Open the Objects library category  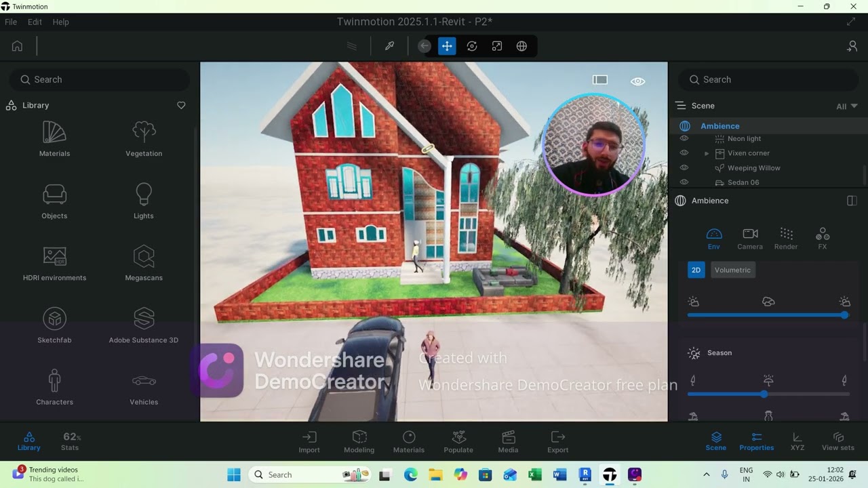point(54,202)
